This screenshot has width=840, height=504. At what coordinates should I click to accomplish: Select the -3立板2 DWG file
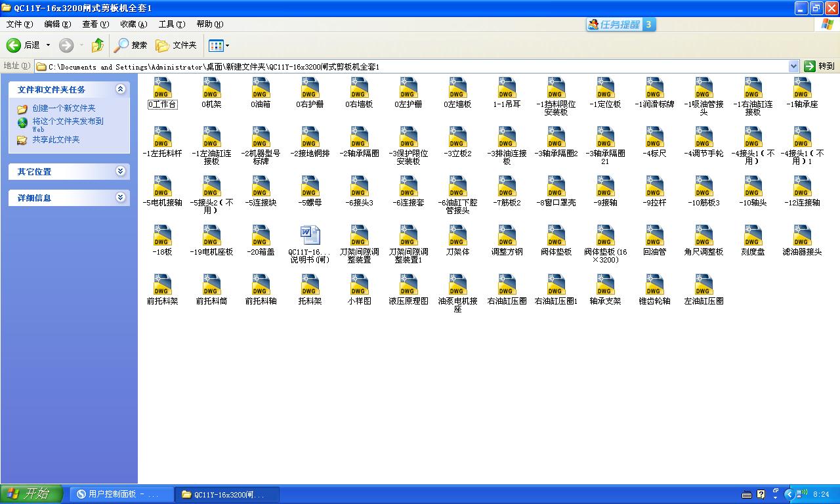pyautogui.click(x=457, y=142)
